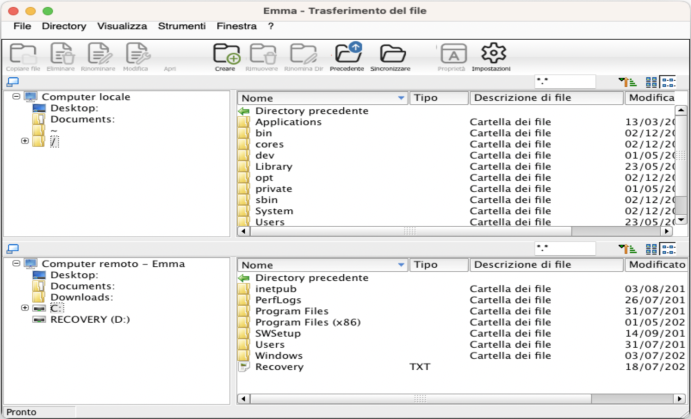Expand the root / folder in local tree
This screenshot has height=419, width=691.
[x=24, y=141]
